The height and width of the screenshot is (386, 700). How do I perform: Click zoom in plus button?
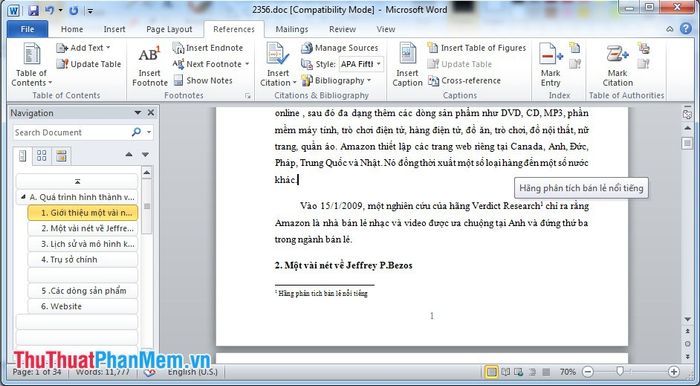coord(674,371)
